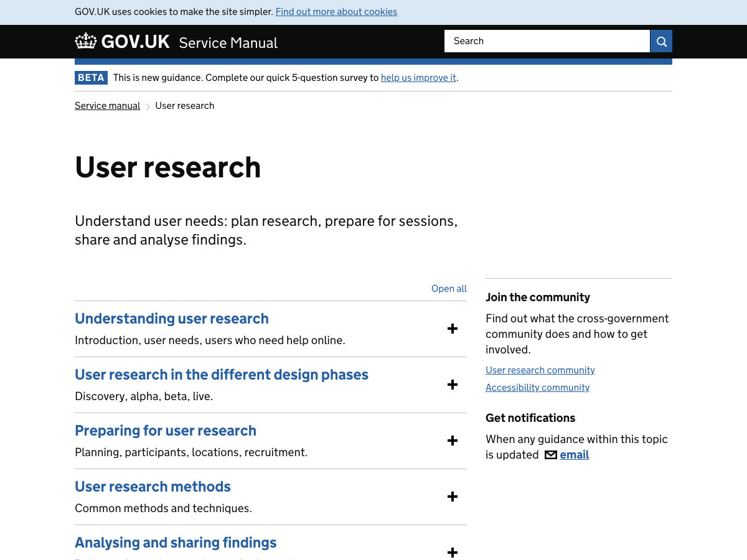Expand Preparing for user research plus icon
The image size is (747, 560).
click(453, 441)
